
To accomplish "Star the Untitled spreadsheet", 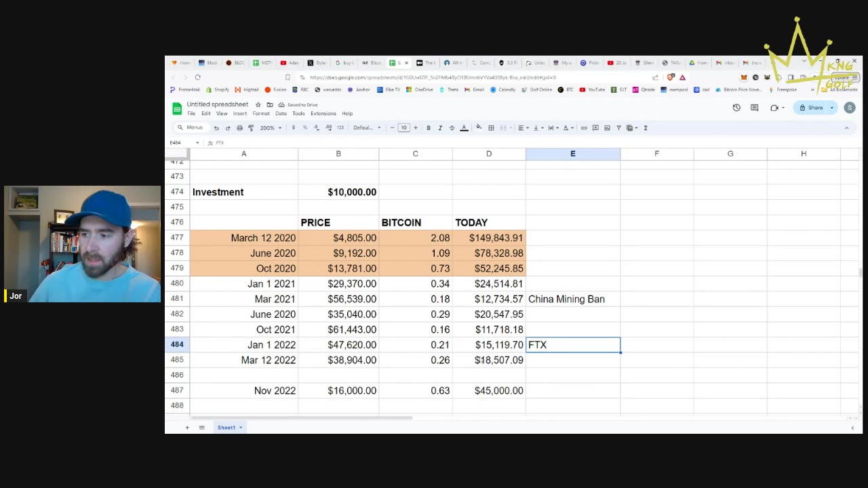I will point(258,104).
